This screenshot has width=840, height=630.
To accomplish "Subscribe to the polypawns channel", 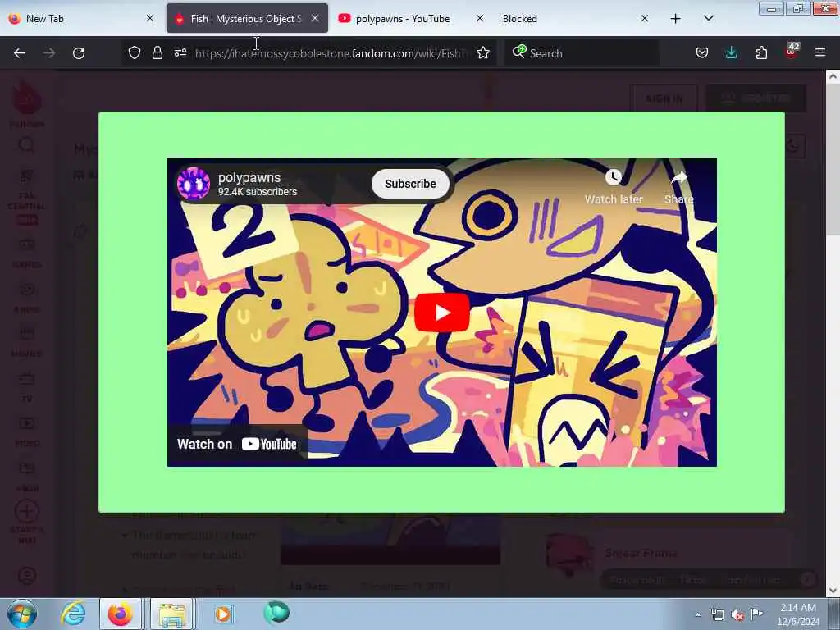I will [410, 184].
